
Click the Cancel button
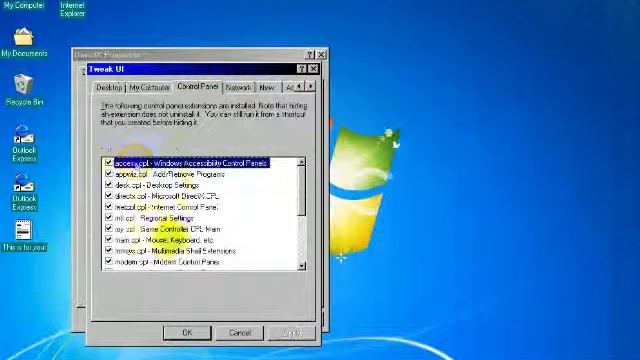pyautogui.click(x=240, y=333)
